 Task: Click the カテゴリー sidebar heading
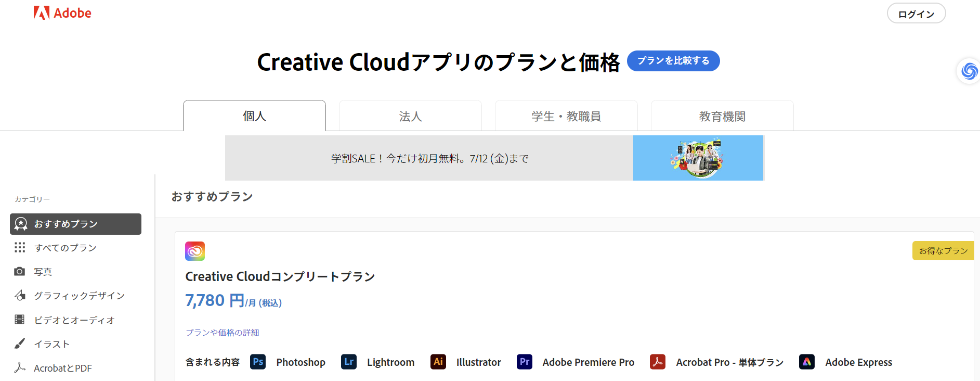pos(32,199)
